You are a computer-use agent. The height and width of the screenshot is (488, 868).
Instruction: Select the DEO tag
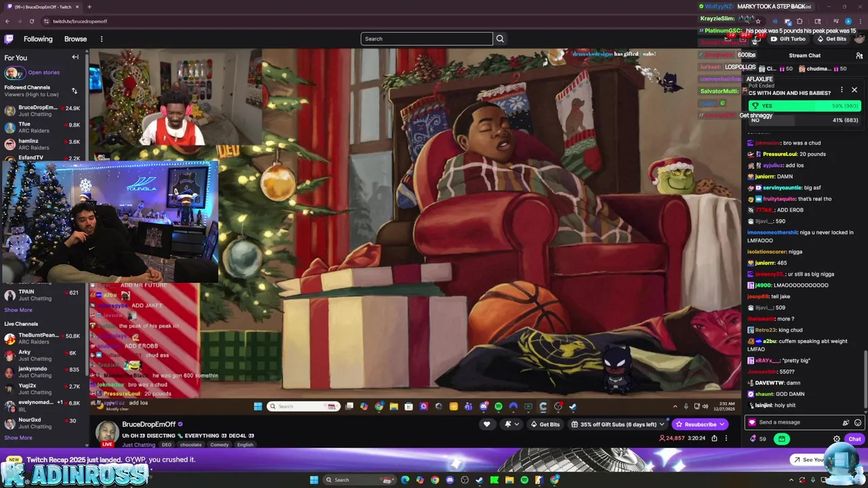click(x=167, y=445)
